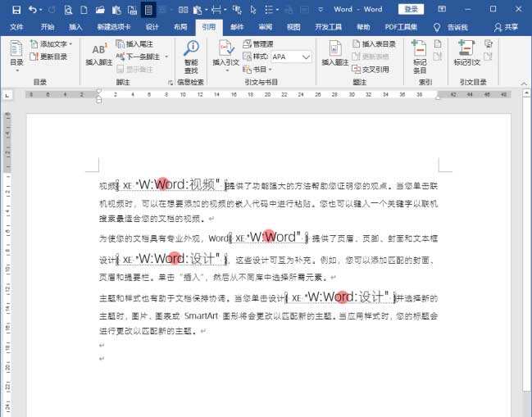Viewport: 532px width, 417px height.
Task: Click the Print Preview magnifier icon
Action: [x=68, y=10]
